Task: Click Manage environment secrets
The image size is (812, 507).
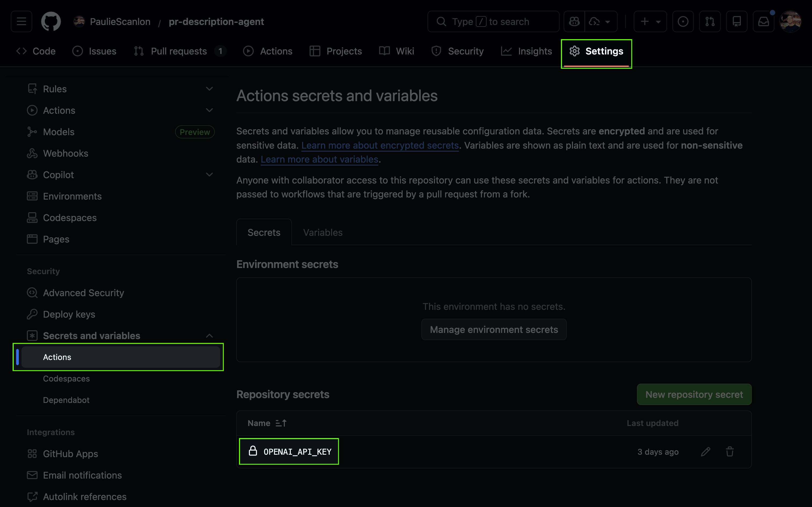Action: pyautogui.click(x=494, y=329)
